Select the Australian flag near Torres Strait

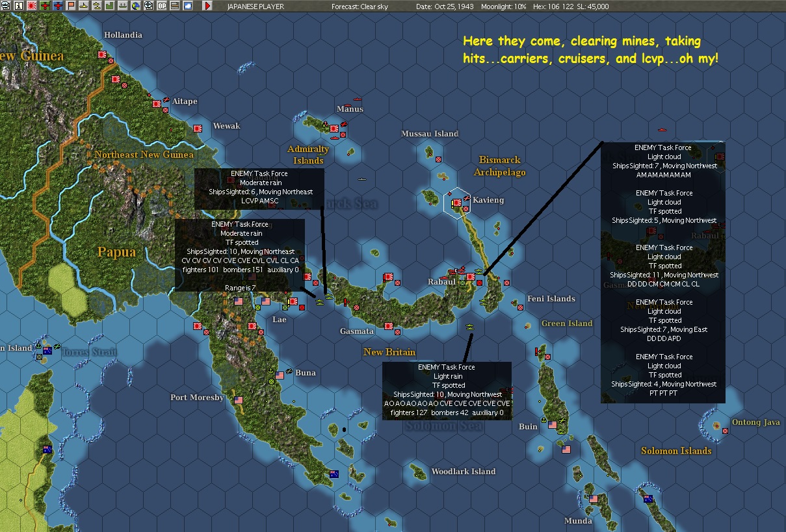tap(47, 351)
